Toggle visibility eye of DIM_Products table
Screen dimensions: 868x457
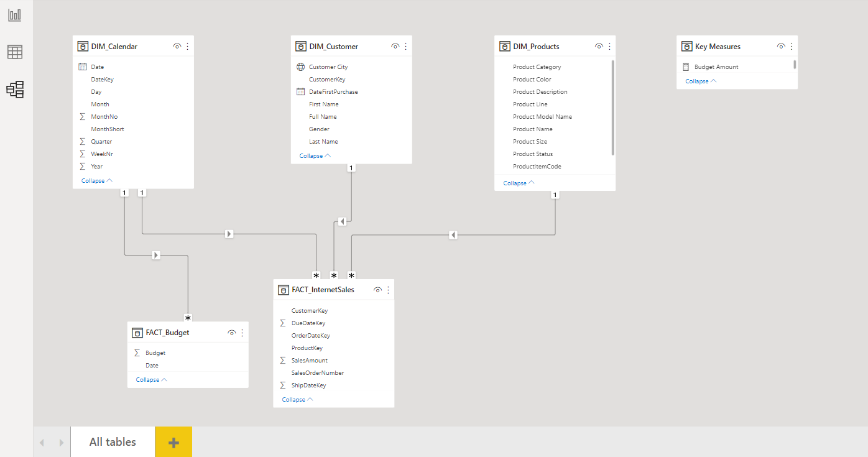[x=599, y=46]
